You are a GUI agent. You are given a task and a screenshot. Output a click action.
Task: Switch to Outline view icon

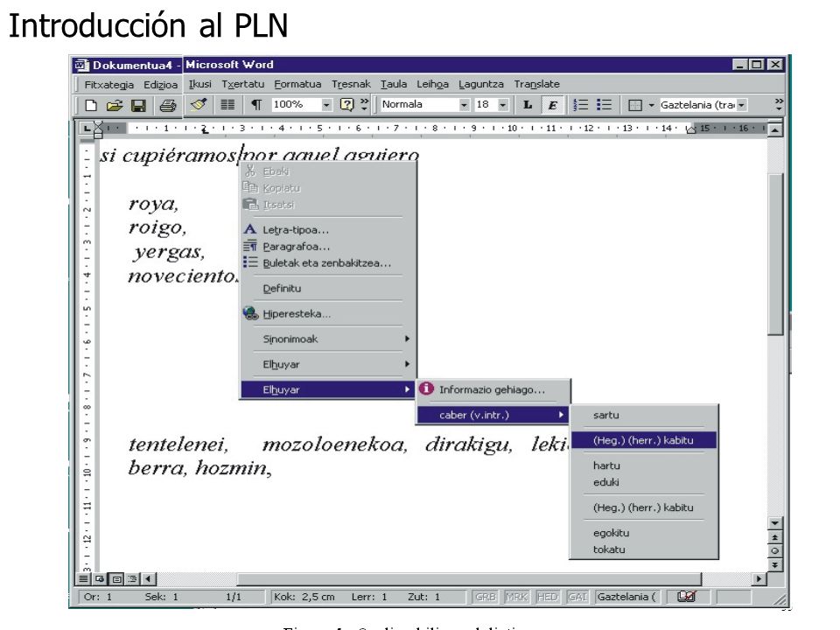coord(132,578)
